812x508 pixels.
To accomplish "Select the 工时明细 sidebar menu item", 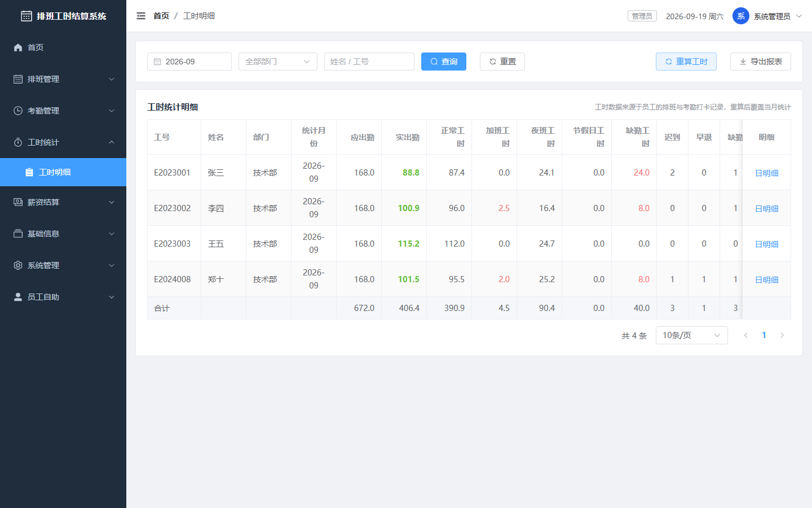I will 63,172.
